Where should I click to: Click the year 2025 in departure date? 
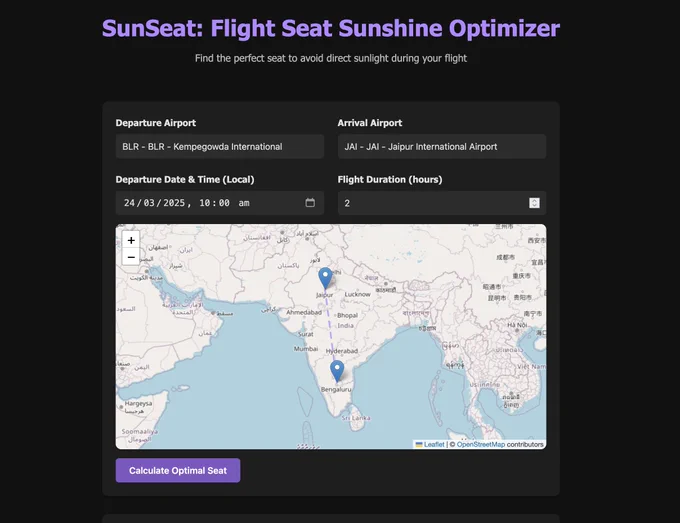(x=174, y=203)
